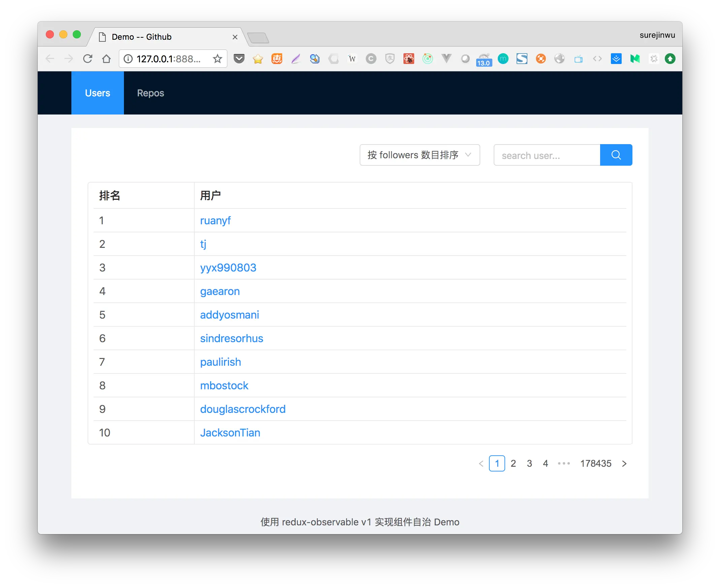Switch to the Repos tab
The height and width of the screenshot is (588, 720).
click(151, 93)
